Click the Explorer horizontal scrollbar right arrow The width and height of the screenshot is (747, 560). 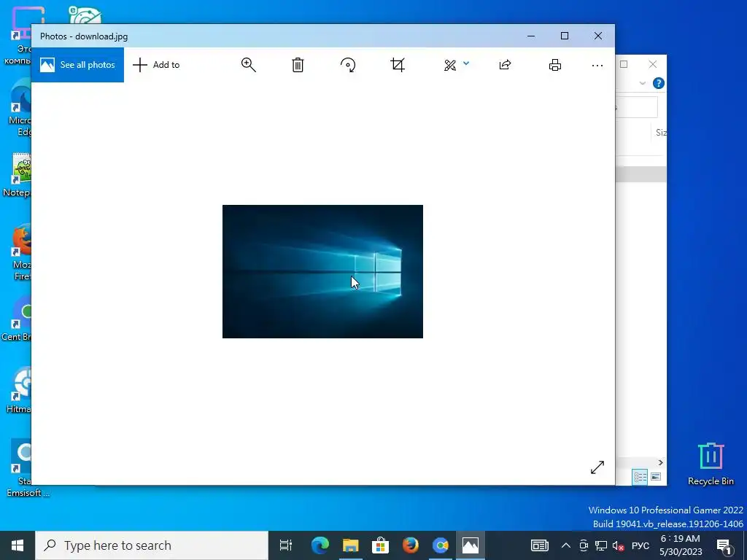pyautogui.click(x=660, y=462)
